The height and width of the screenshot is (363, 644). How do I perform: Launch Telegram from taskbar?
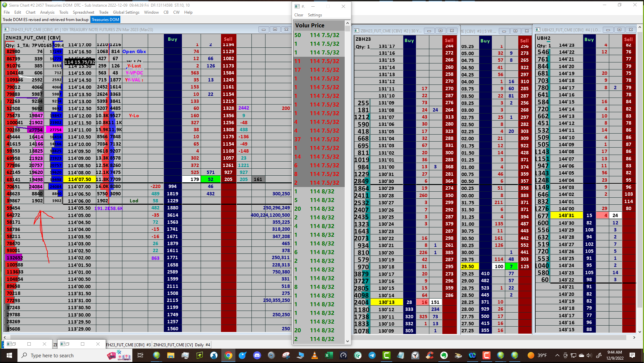click(x=372, y=355)
